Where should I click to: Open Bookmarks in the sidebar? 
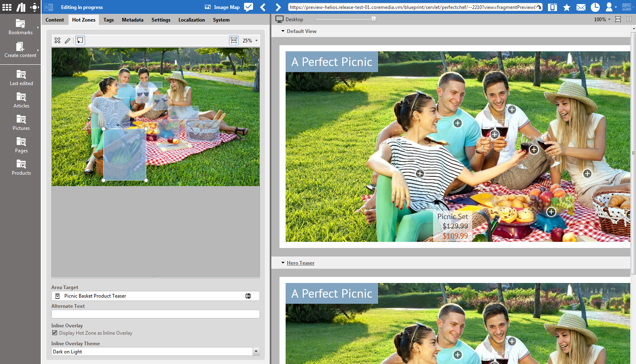[x=20, y=27]
